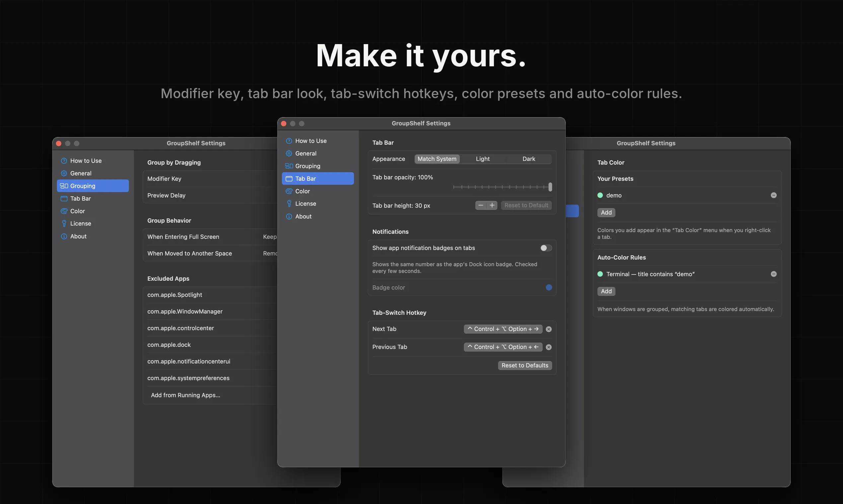Open How to Use in the Tab Bar settings window
Screen dimensions: 843x504
318,141
